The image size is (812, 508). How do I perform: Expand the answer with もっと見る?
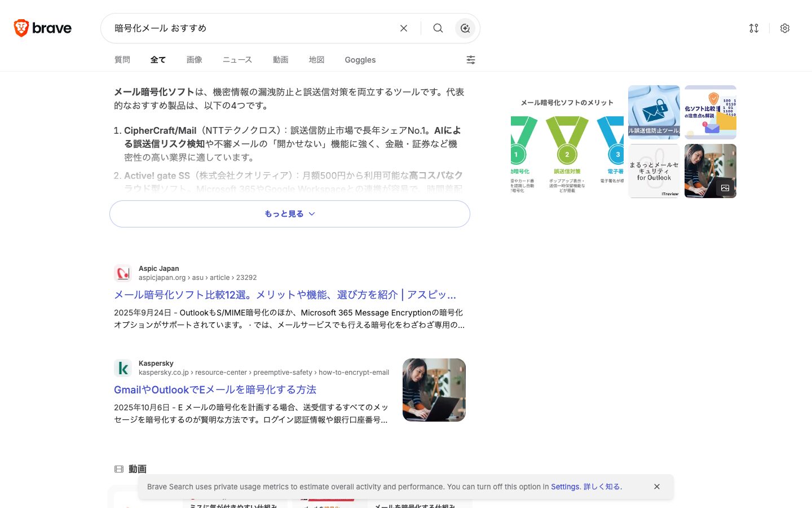290,214
